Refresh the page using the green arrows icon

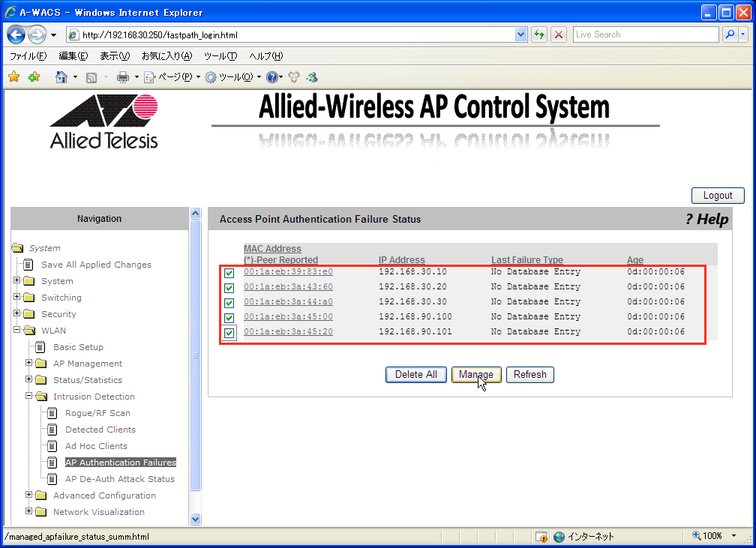(539, 34)
